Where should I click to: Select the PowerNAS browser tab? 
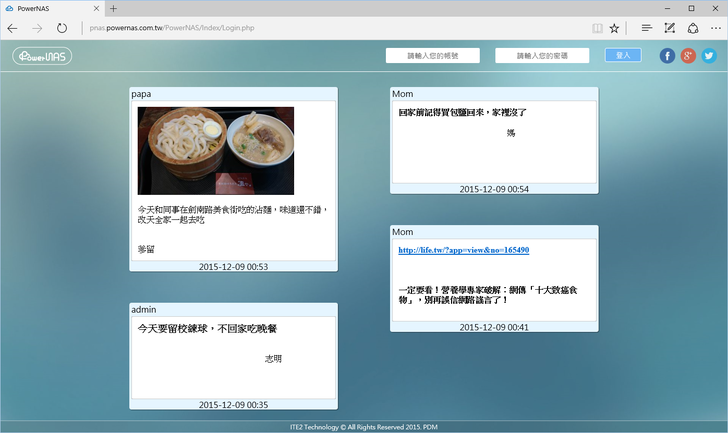pyautogui.click(x=50, y=8)
